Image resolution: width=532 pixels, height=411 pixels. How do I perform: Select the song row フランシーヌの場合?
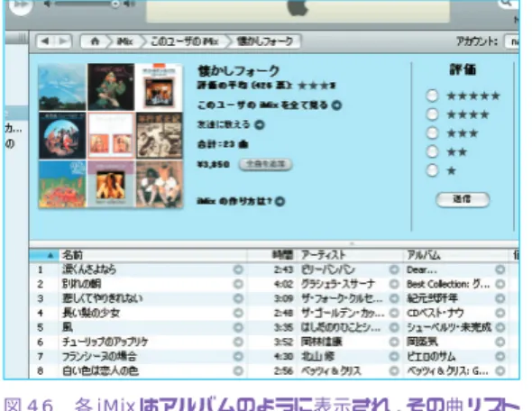click(274, 356)
